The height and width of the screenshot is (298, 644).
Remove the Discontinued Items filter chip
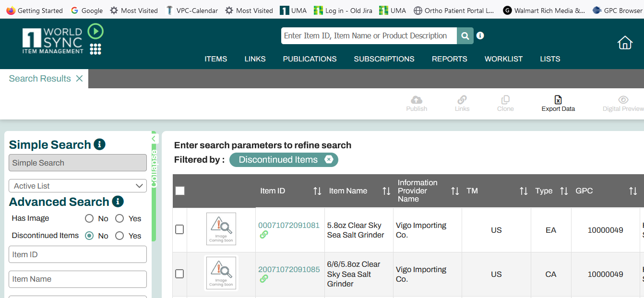(x=329, y=159)
